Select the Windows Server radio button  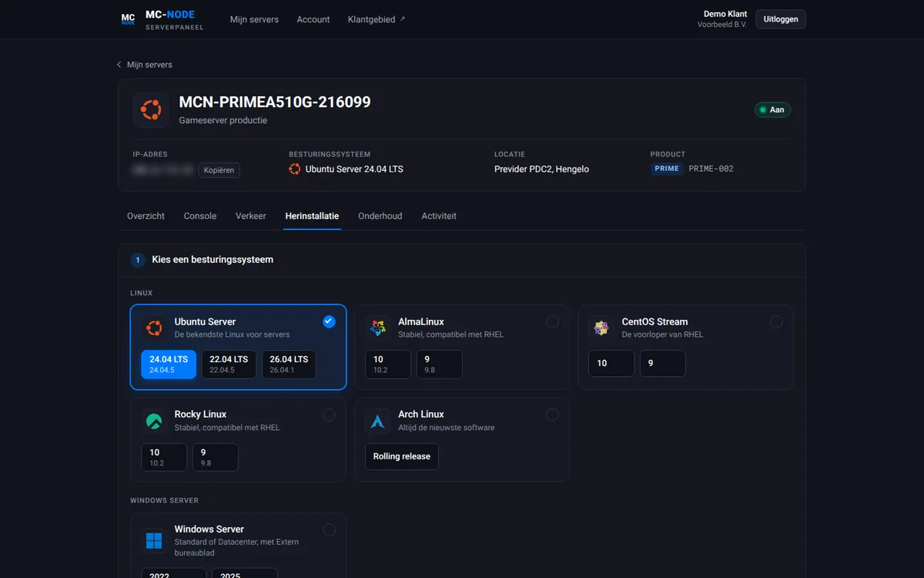(x=330, y=530)
